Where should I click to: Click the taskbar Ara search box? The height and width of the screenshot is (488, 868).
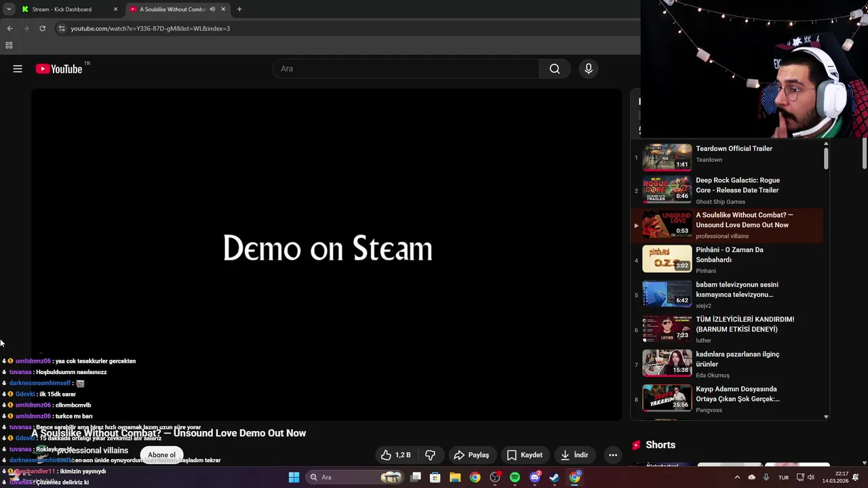pos(355,477)
